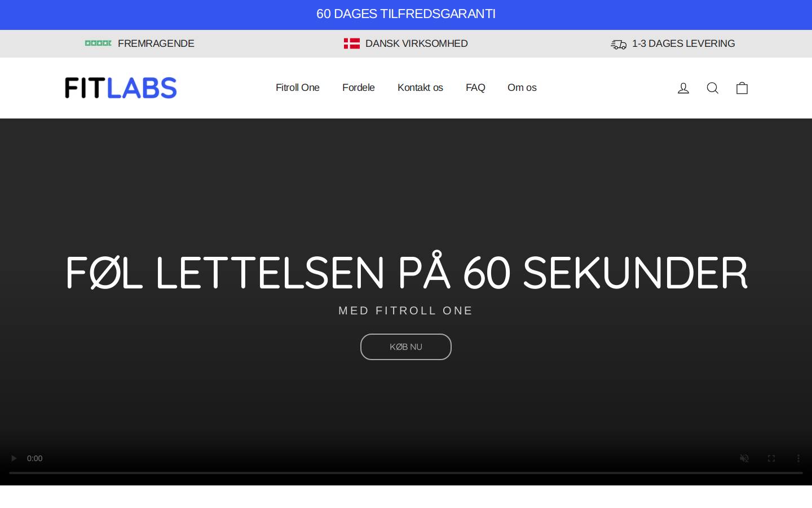Viewport: 812px width, 508px height.
Task: Click the DANSK VIRKSOMHED text
Action: (417, 43)
